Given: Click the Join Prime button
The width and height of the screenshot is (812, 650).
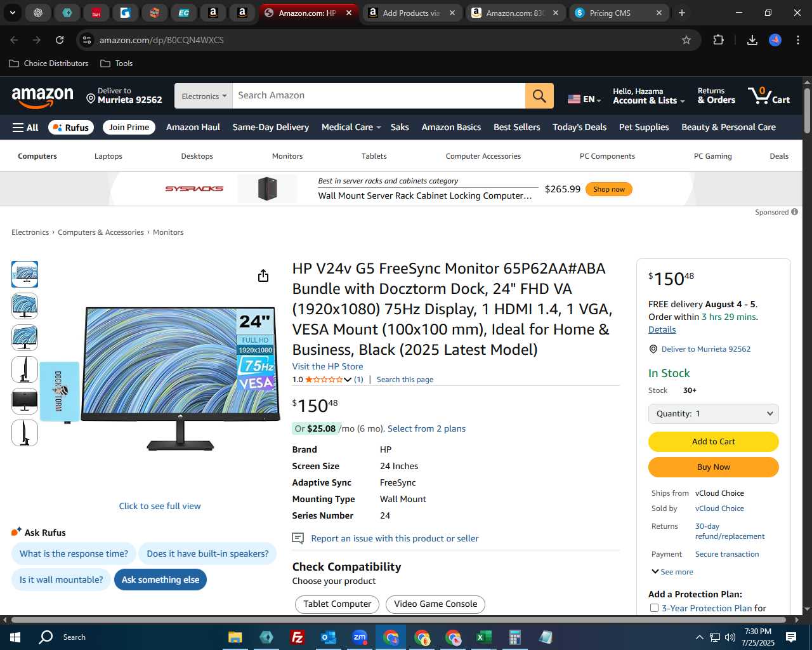Looking at the screenshot, I should point(129,128).
